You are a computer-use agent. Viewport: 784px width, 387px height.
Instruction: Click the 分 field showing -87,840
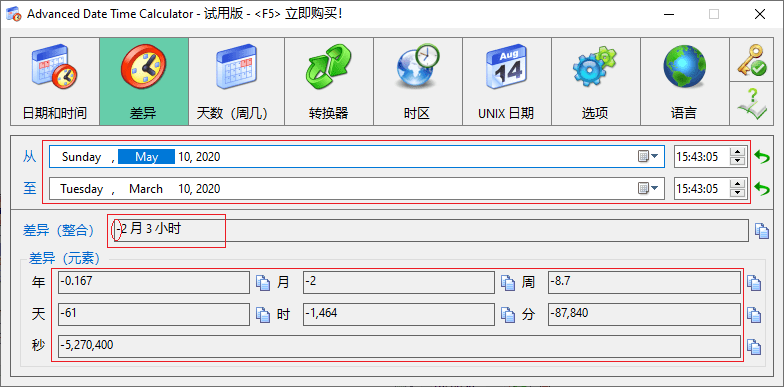pyautogui.click(x=644, y=314)
